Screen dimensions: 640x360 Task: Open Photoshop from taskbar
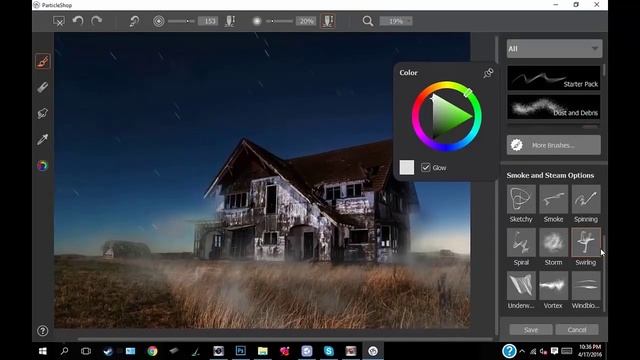(240, 351)
